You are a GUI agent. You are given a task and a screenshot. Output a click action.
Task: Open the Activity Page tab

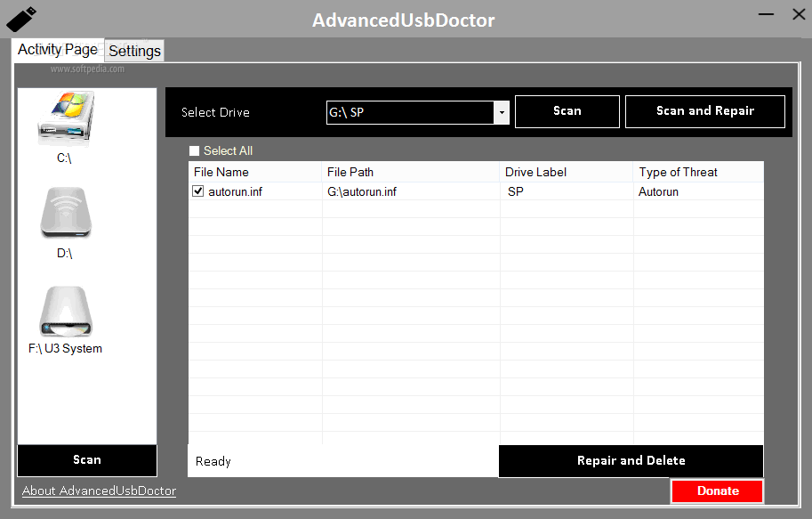pyautogui.click(x=58, y=49)
